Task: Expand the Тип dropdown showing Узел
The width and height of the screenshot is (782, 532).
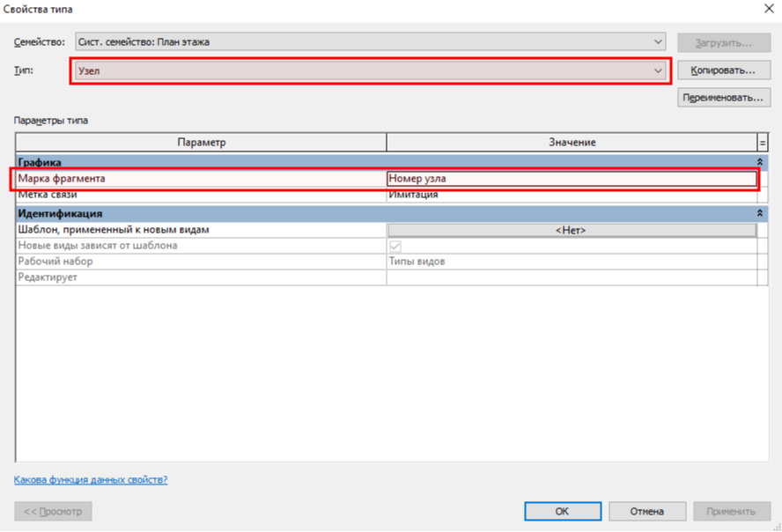Action: click(x=658, y=70)
